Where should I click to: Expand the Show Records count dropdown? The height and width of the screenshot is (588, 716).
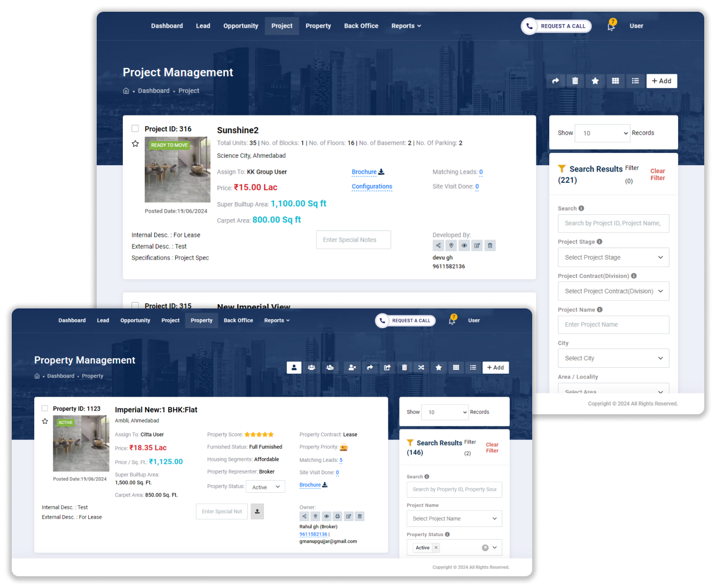point(602,133)
